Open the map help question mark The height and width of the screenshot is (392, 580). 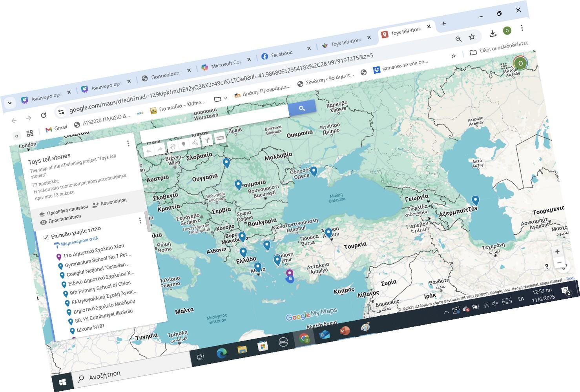tap(547, 266)
